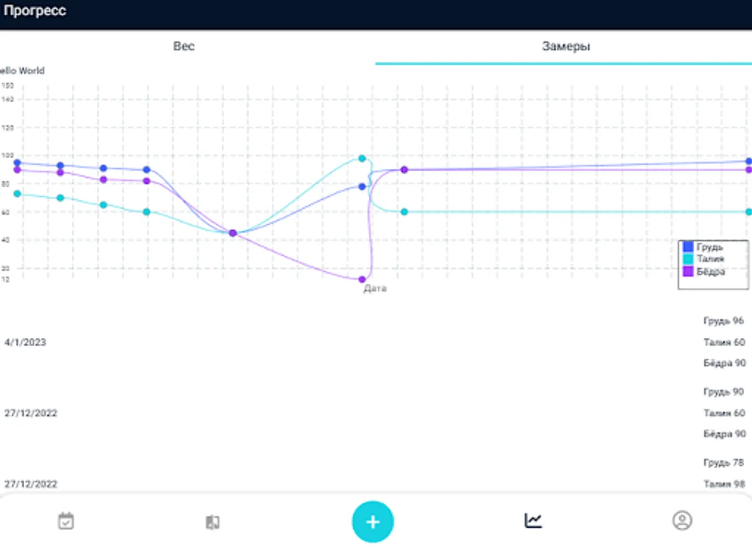Tap the round plus add button
The image size is (752, 560).
(x=373, y=521)
